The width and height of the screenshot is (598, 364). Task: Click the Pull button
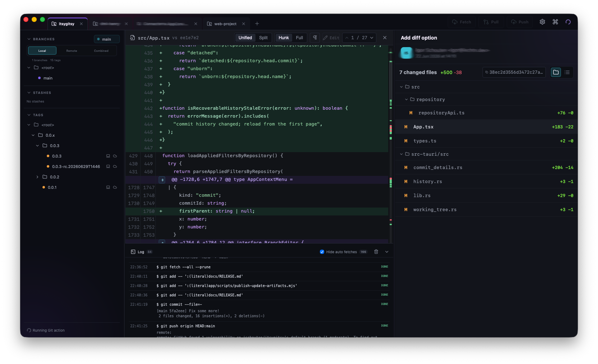click(x=491, y=22)
